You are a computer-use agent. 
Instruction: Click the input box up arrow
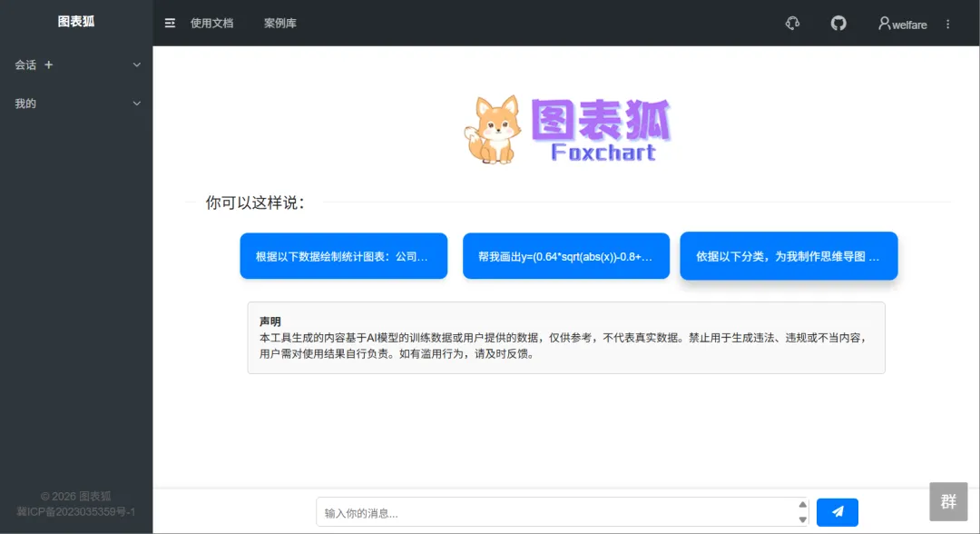point(802,505)
